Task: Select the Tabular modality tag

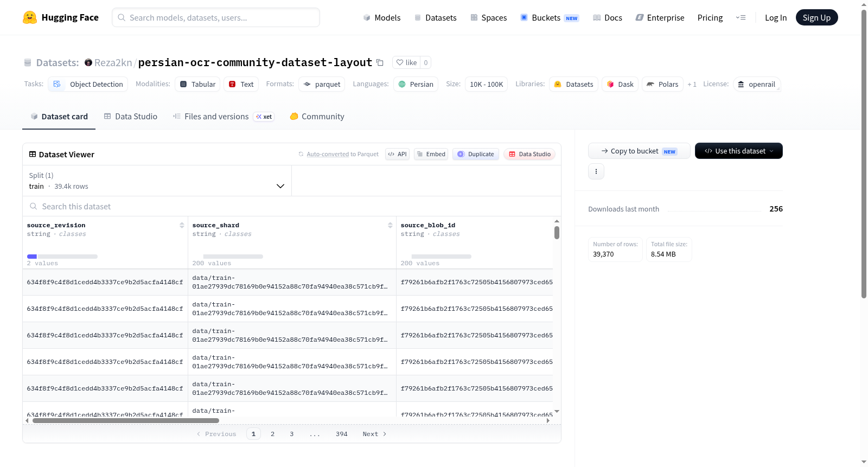Action: pos(197,84)
